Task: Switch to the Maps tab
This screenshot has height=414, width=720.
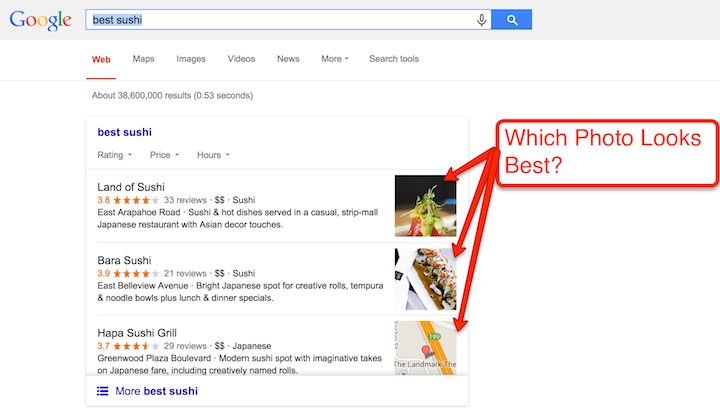Action: [x=143, y=59]
